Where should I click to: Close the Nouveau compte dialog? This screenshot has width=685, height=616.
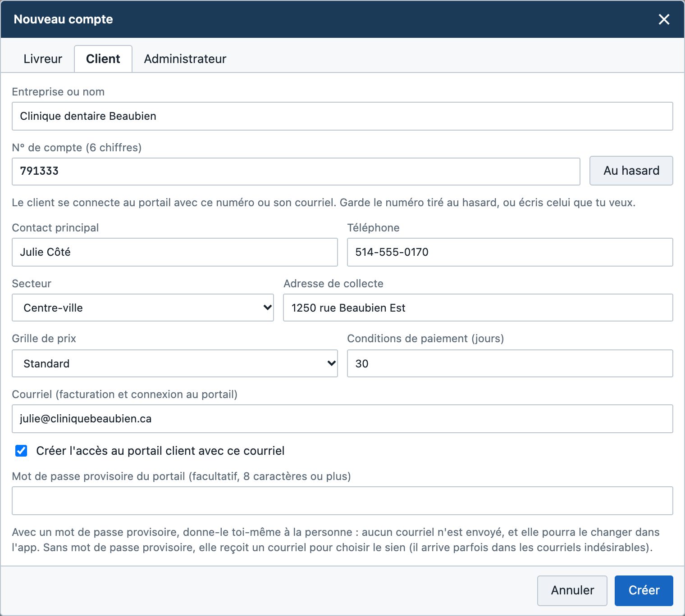coord(664,19)
